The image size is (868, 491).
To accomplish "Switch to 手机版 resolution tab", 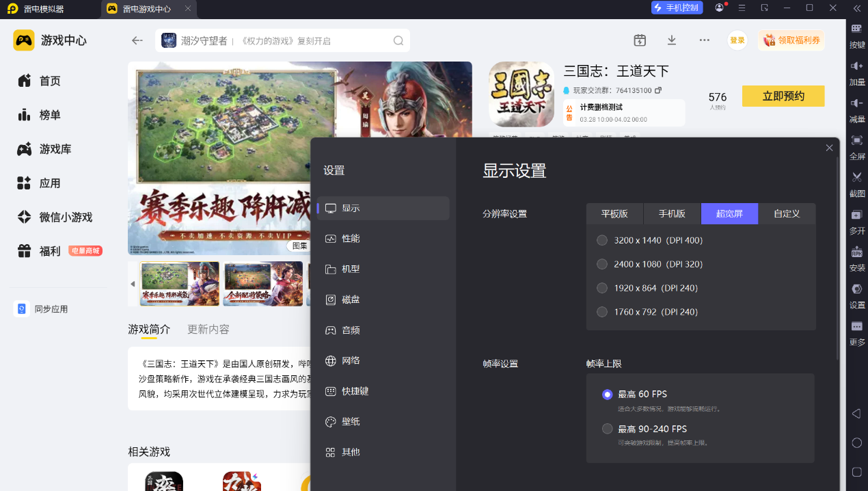I will click(672, 213).
